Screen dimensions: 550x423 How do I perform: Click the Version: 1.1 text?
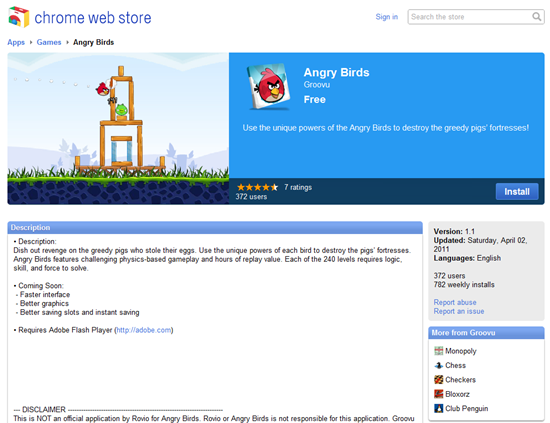(454, 231)
